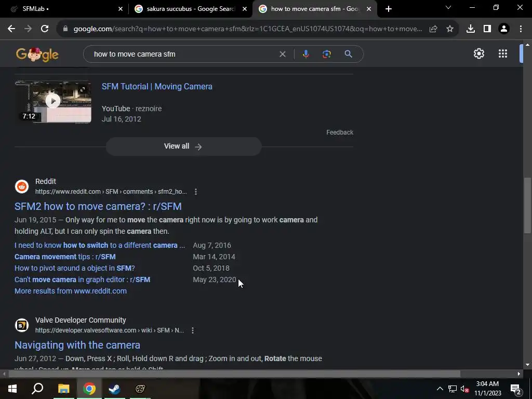Show hidden system tray icons
The image size is (532, 399).
440,389
